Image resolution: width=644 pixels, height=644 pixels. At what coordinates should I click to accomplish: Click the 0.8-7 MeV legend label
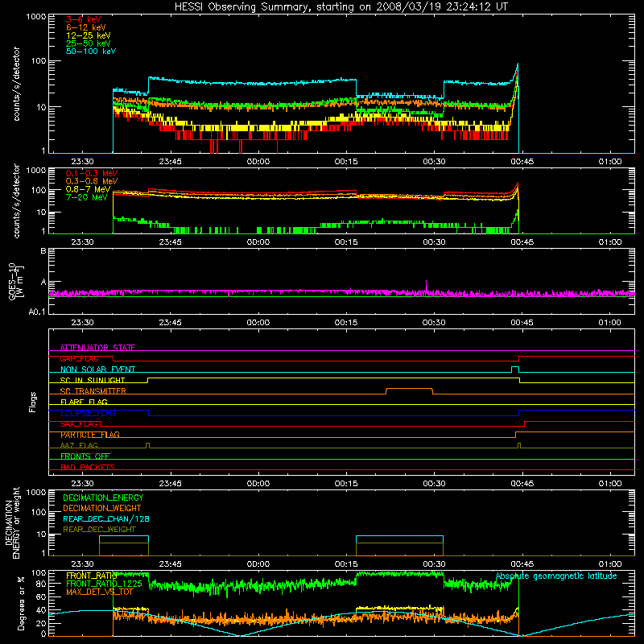click(x=89, y=190)
